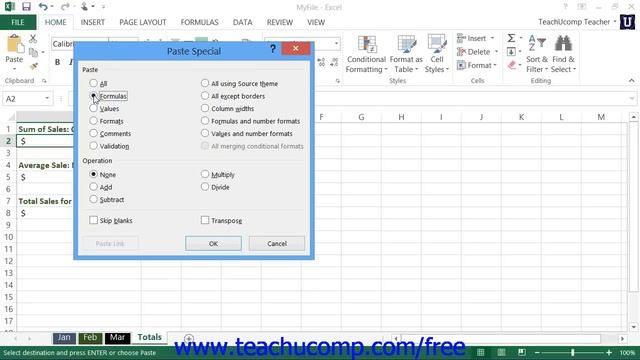Collapse the ribbon with the chevron
Screen dimensions: 640x360
(x=631, y=81)
